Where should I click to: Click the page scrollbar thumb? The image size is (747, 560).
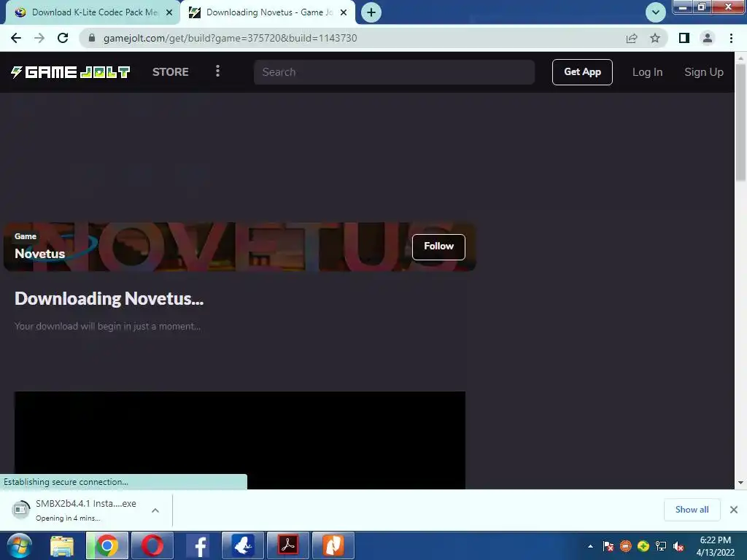point(740,122)
